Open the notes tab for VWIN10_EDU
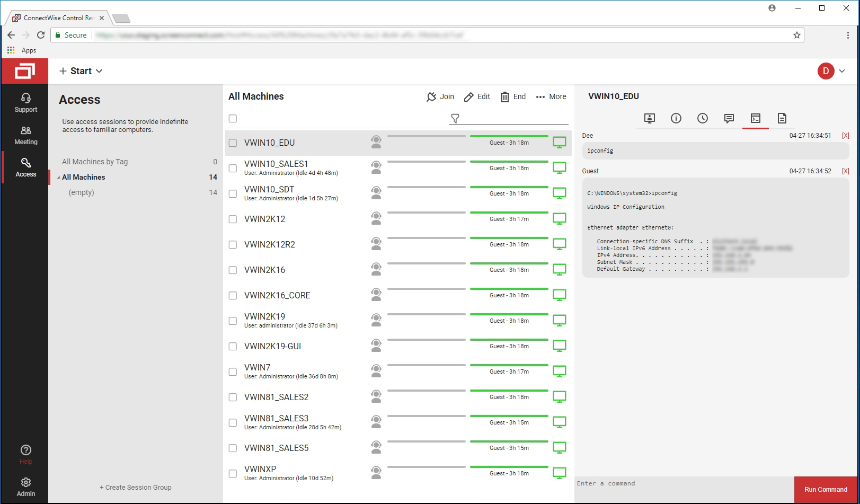This screenshot has width=860, height=504. (x=783, y=118)
